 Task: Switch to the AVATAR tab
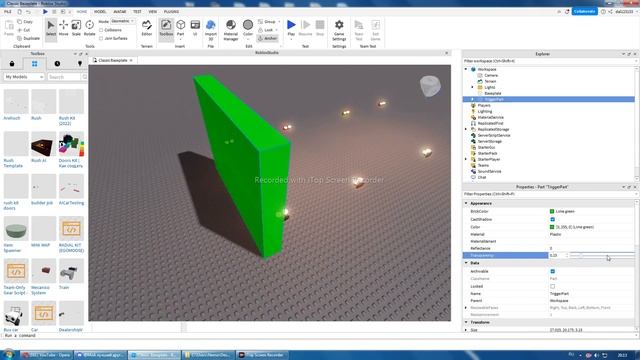pos(120,12)
